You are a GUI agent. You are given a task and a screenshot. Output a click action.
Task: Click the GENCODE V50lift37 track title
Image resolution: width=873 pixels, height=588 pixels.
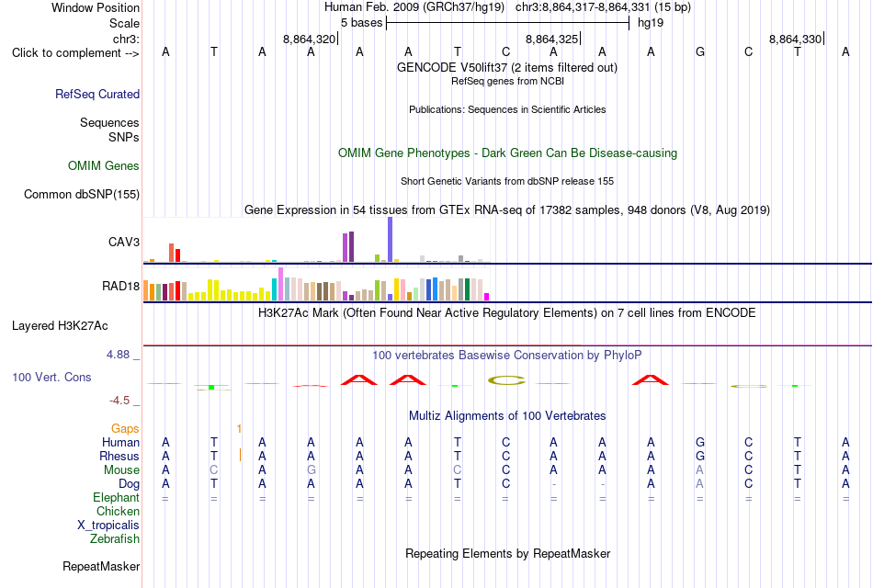506,67
